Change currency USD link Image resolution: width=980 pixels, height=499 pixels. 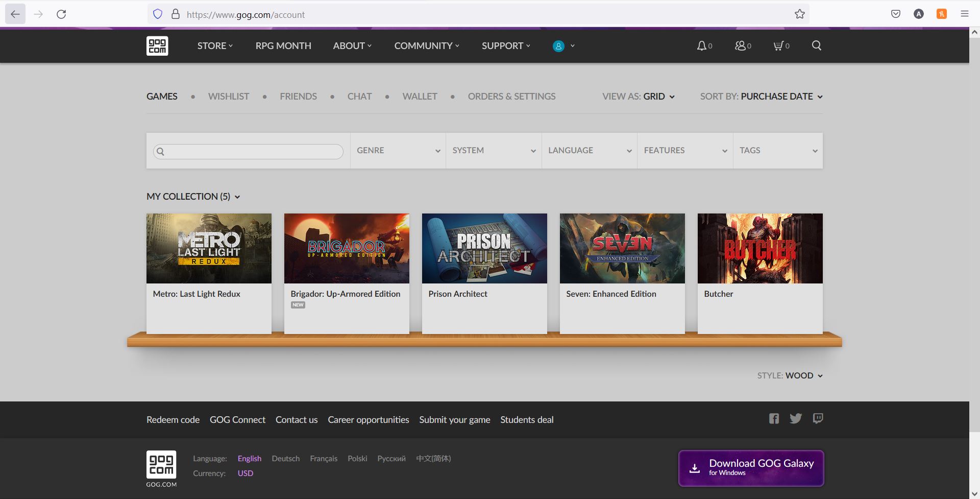coord(246,473)
